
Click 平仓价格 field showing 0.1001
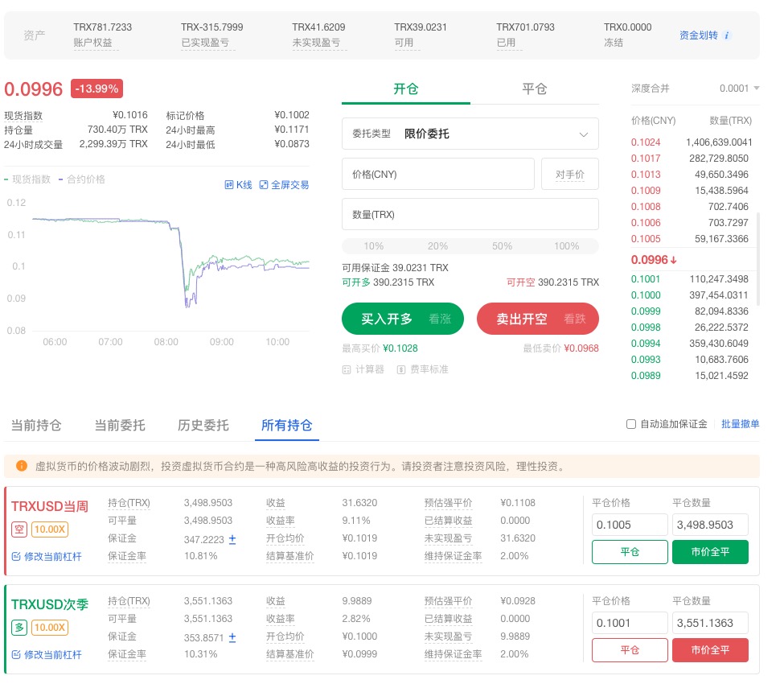[x=630, y=623]
